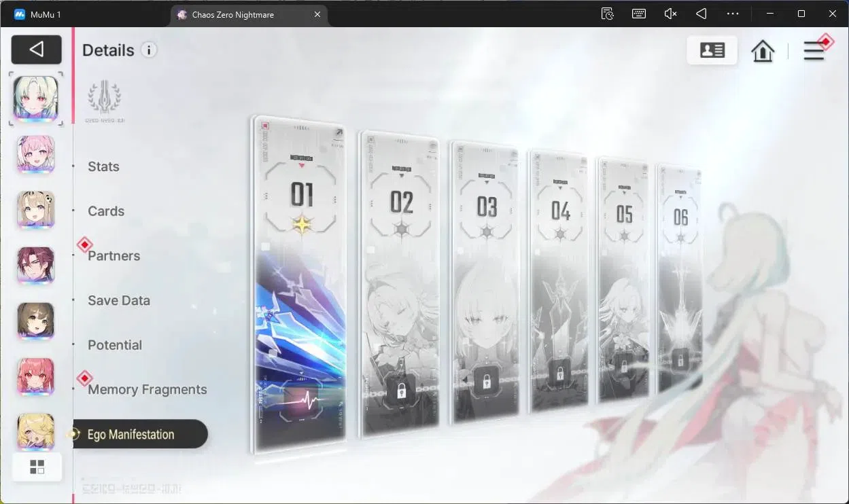Select the blonde character with hair clip
Viewport: 849px width, 504px height.
tap(36, 210)
